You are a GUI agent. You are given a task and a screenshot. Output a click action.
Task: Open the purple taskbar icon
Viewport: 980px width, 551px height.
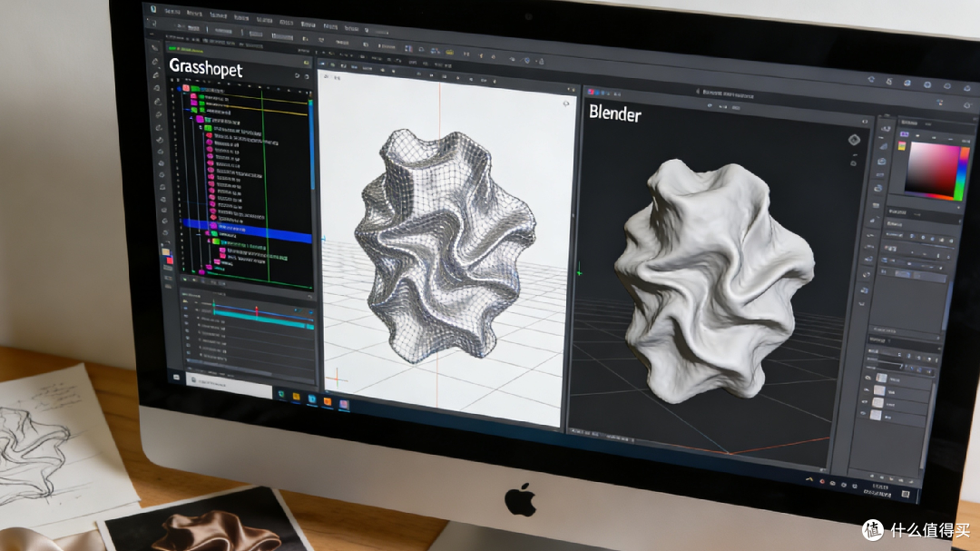[x=344, y=404]
